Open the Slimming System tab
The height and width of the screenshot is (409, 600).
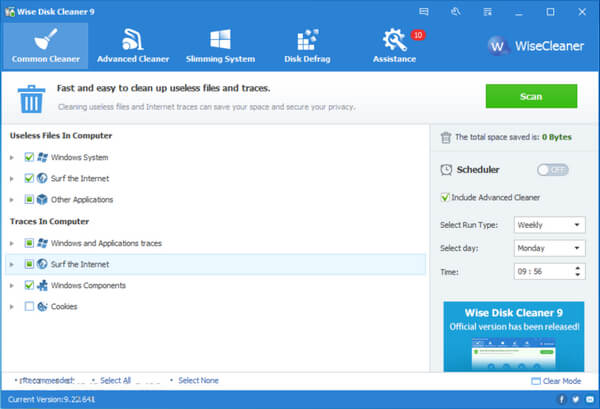(x=220, y=46)
